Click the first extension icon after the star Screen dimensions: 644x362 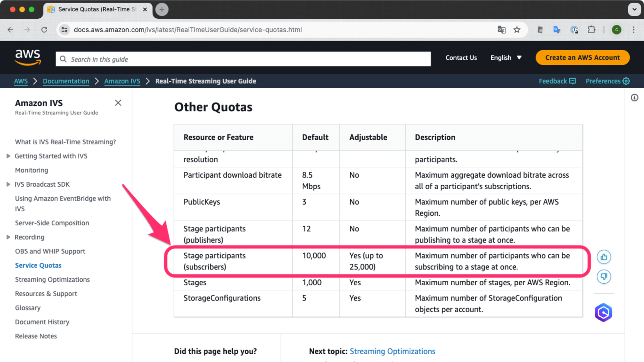pyautogui.click(x=540, y=30)
